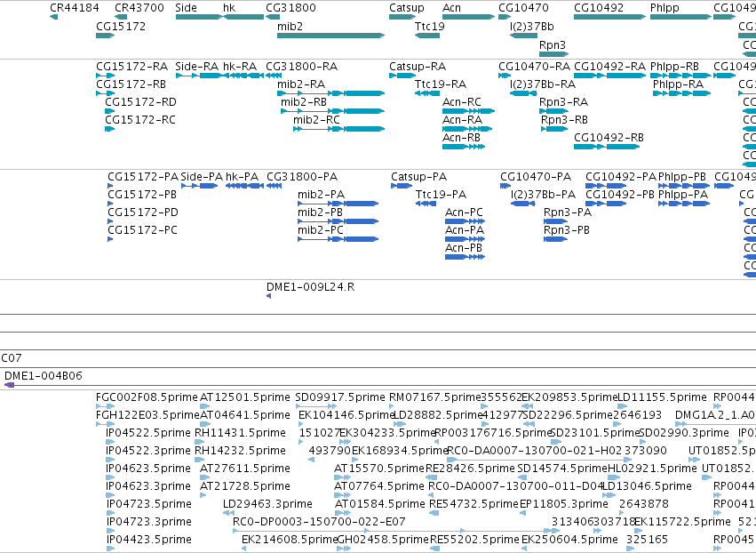Click transcript Acn-RB
The height and width of the screenshot is (553, 756).
[461, 138]
